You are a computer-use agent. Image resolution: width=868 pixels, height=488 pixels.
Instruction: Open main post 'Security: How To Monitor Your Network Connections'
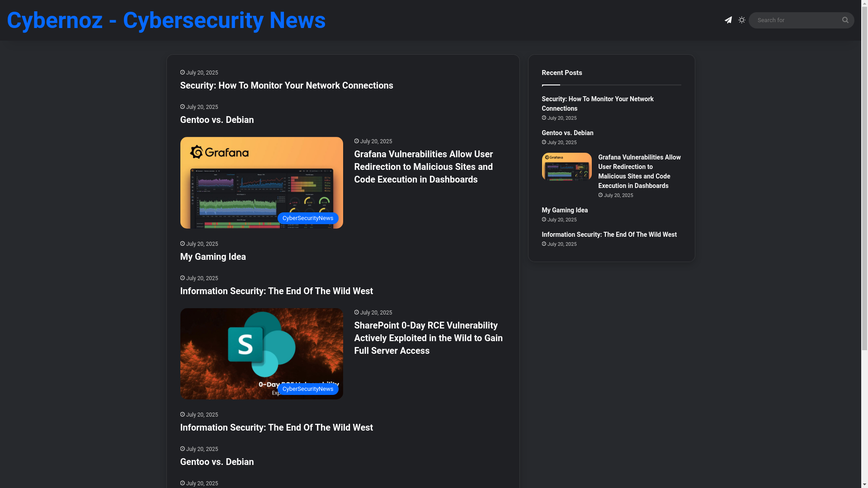[287, 85]
